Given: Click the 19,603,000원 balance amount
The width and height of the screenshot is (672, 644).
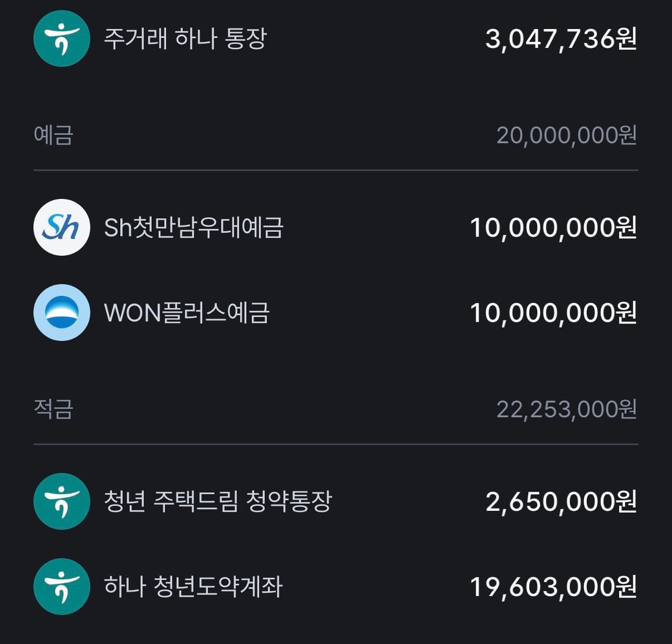Looking at the screenshot, I should pyautogui.click(x=553, y=587).
